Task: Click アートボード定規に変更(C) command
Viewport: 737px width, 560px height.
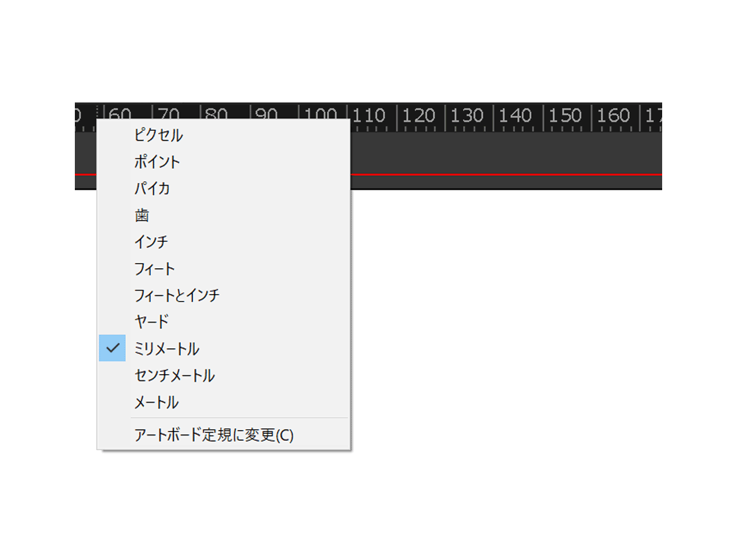Action: (x=223, y=435)
